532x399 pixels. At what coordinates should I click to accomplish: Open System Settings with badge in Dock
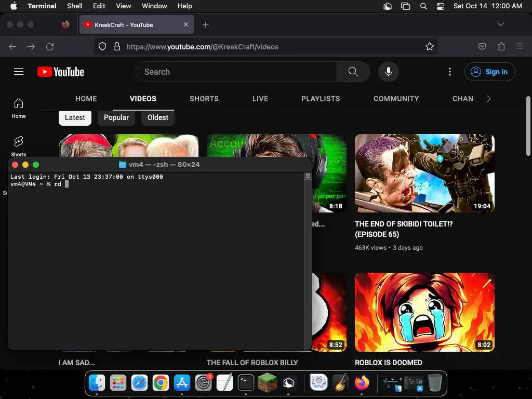(203, 383)
